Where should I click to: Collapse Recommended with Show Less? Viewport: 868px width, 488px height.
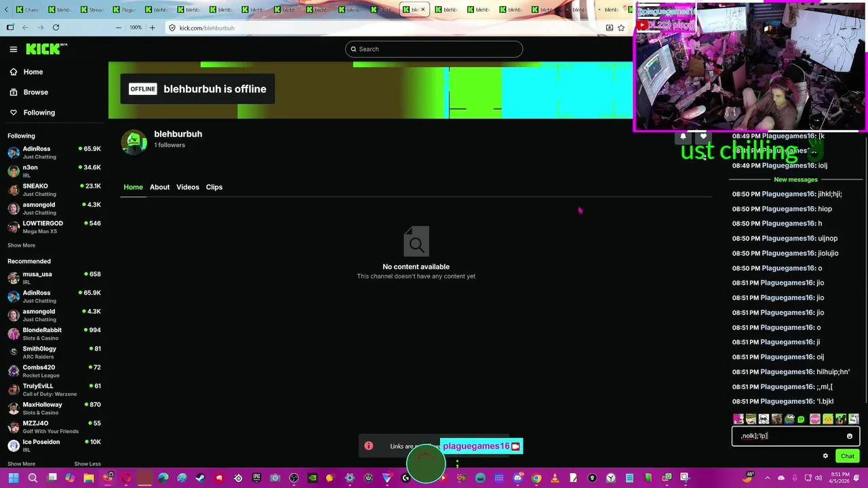87,464
